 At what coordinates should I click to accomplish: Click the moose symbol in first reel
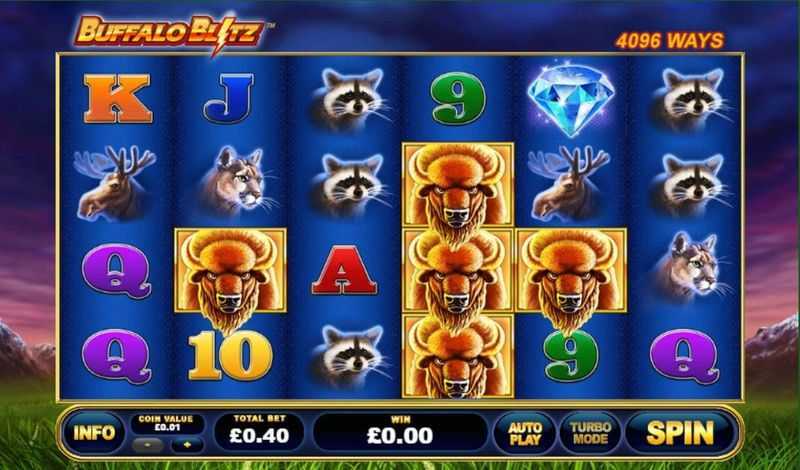(x=114, y=182)
